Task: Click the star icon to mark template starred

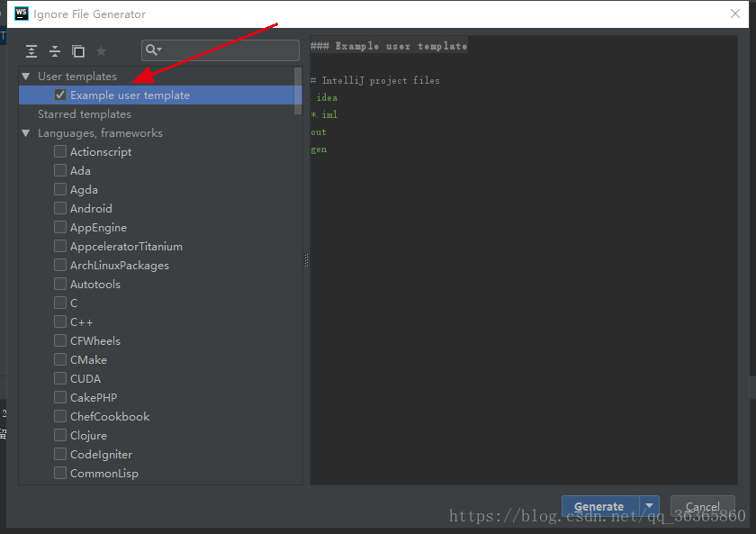Action: (101, 51)
